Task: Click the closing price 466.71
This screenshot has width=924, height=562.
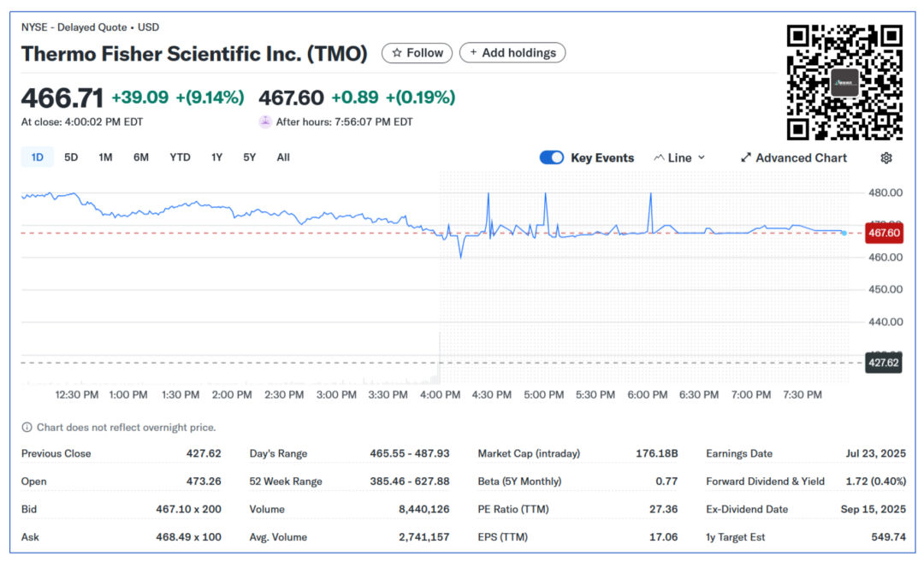Action: [62, 98]
